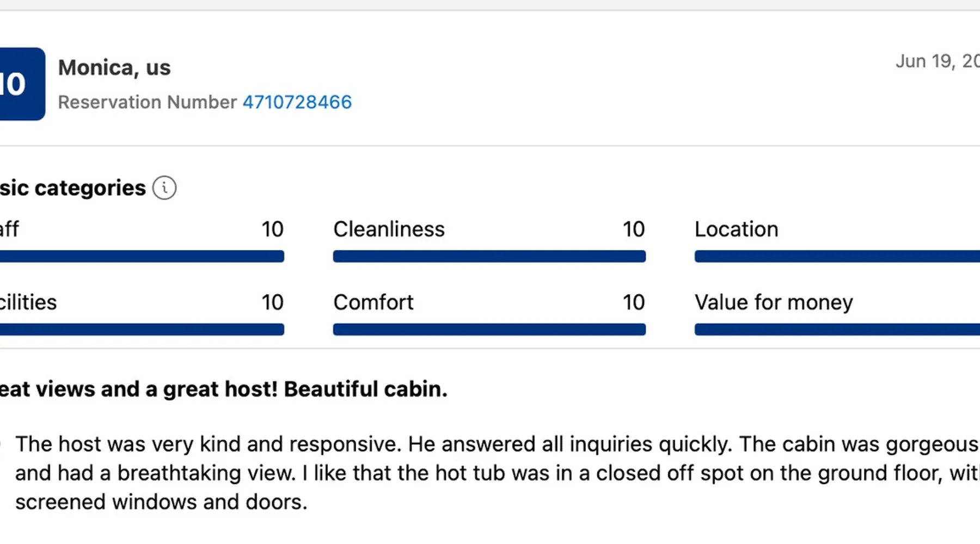This screenshot has height=544, width=980.
Task: Click the Comfort rating bar
Action: pos(489,329)
